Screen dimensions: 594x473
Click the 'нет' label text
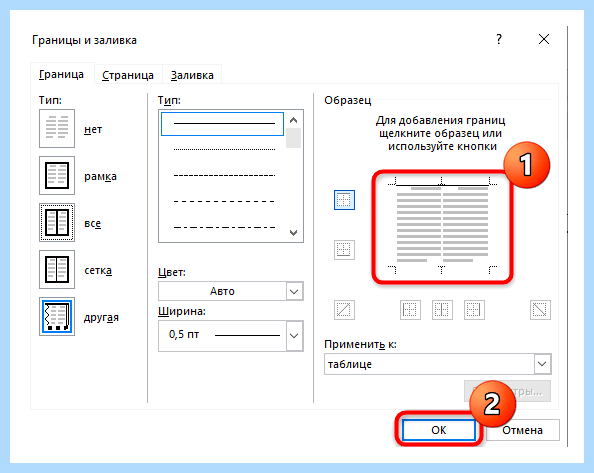(x=93, y=130)
